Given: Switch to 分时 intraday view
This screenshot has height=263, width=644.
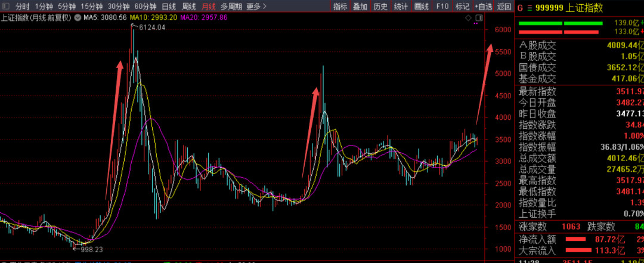Looking at the screenshot, I should coord(23,7).
